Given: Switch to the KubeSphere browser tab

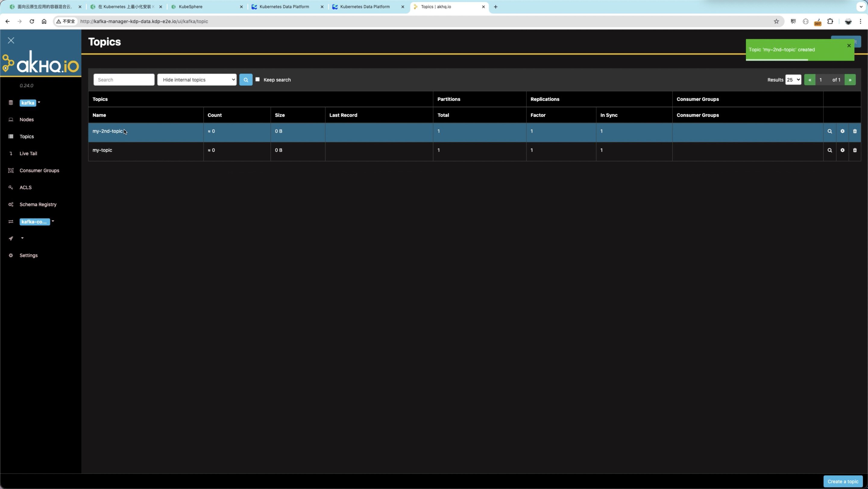Looking at the screenshot, I should tap(206, 7).
